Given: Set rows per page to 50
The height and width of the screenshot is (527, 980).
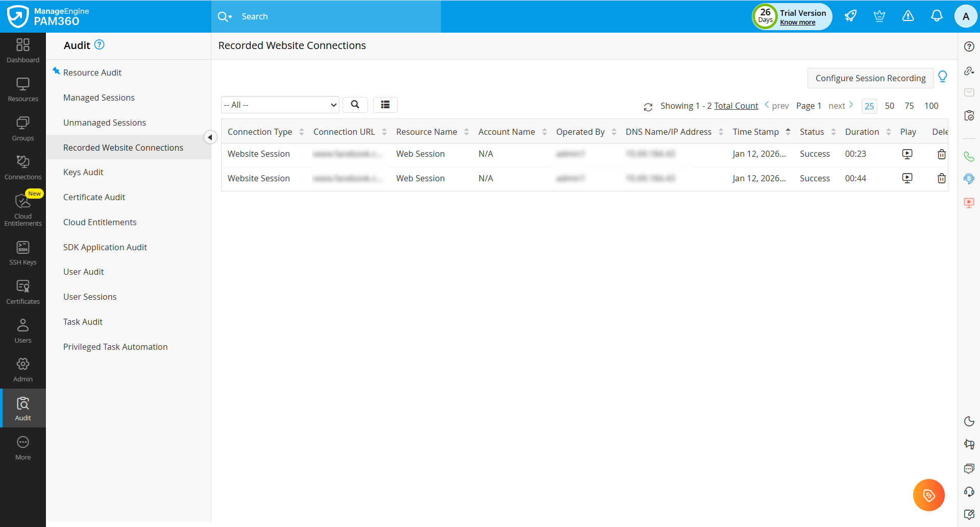Looking at the screenshot, I should point(889,106).
